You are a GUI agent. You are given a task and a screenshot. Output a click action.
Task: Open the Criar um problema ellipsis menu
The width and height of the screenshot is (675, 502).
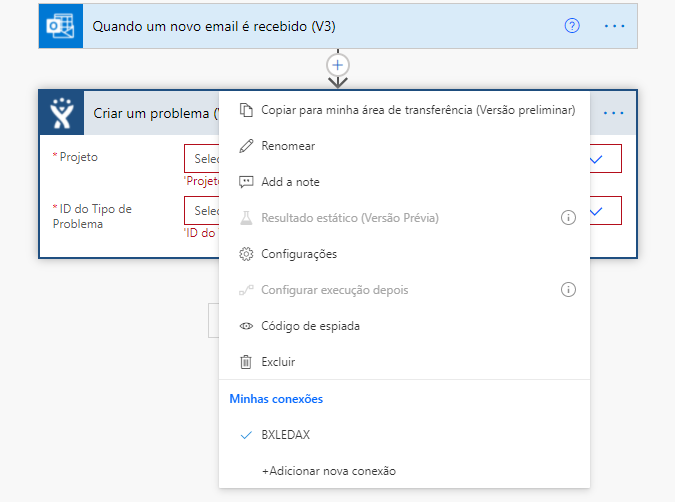[613, 113]
